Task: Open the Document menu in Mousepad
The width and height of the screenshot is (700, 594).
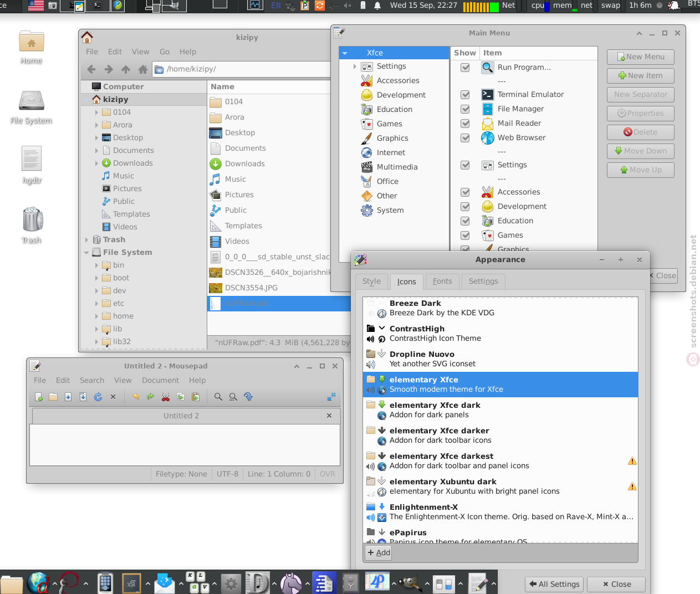Action: (x=160, y=381)
